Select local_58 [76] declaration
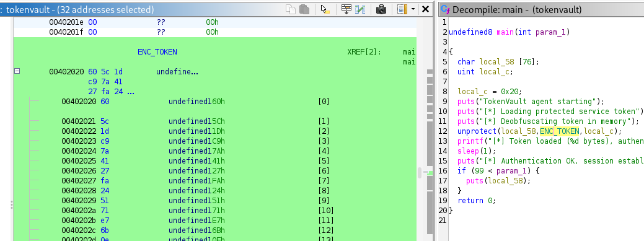The image size is (644, 241). (x=498, y=61)
